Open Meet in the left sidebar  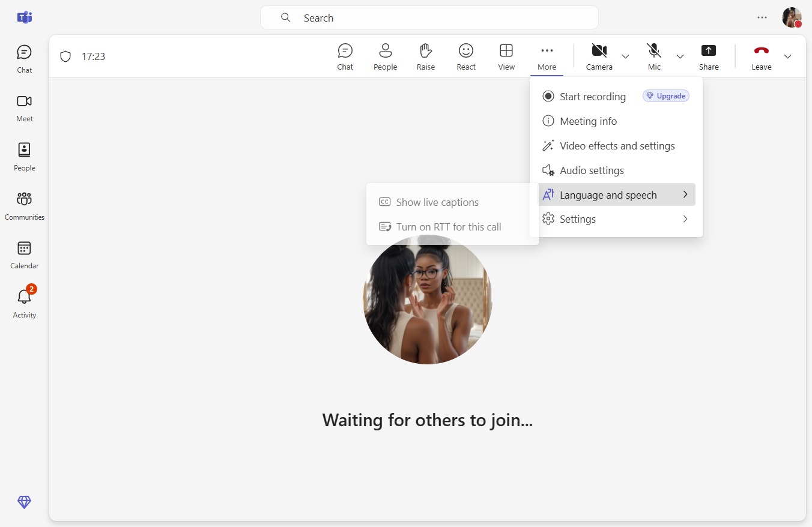pos(25,108)
